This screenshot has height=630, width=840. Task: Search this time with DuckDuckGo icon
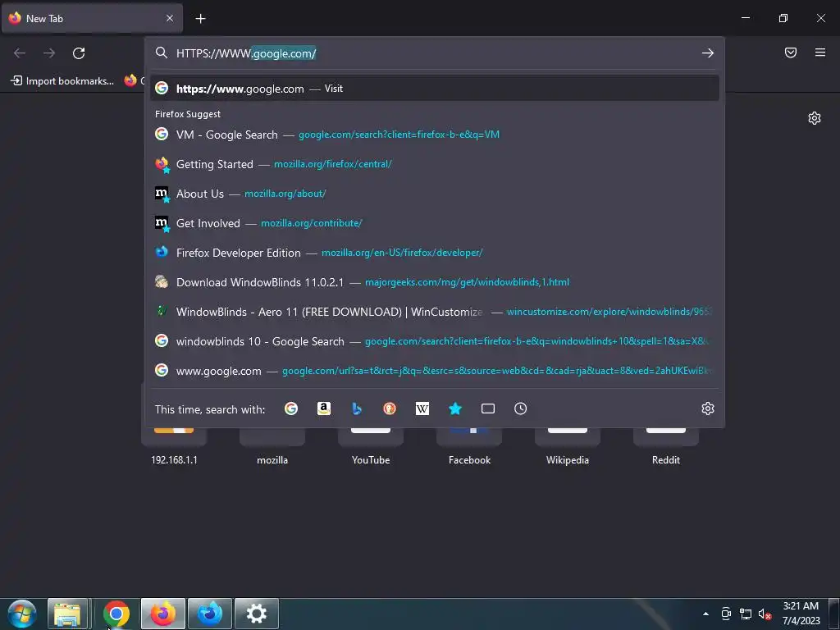390,409
